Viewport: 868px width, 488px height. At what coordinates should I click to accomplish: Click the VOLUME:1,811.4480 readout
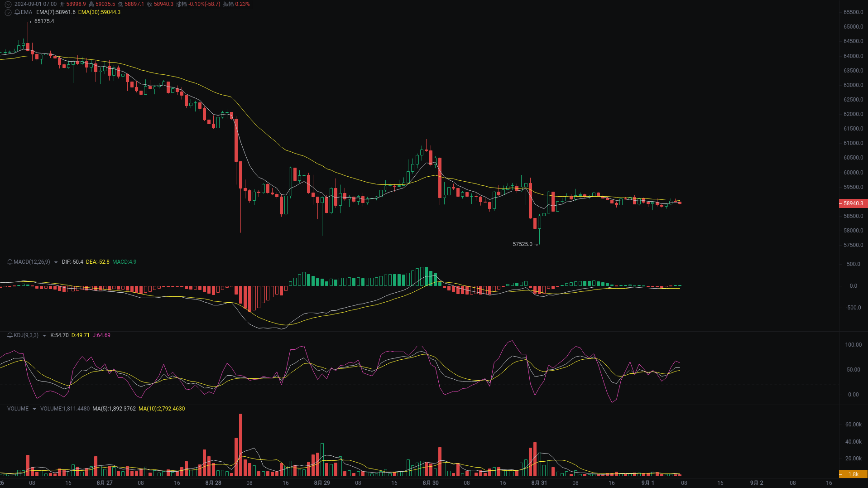pos(65,409)
